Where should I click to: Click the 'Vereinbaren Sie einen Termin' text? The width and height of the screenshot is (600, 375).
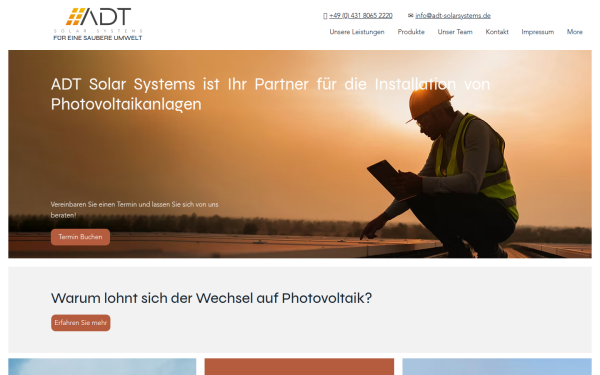(x=134, y=210)
